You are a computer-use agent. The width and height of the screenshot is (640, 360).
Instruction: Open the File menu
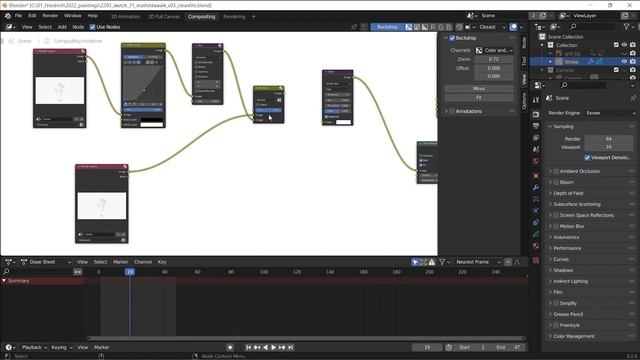(x=18, y=16)
